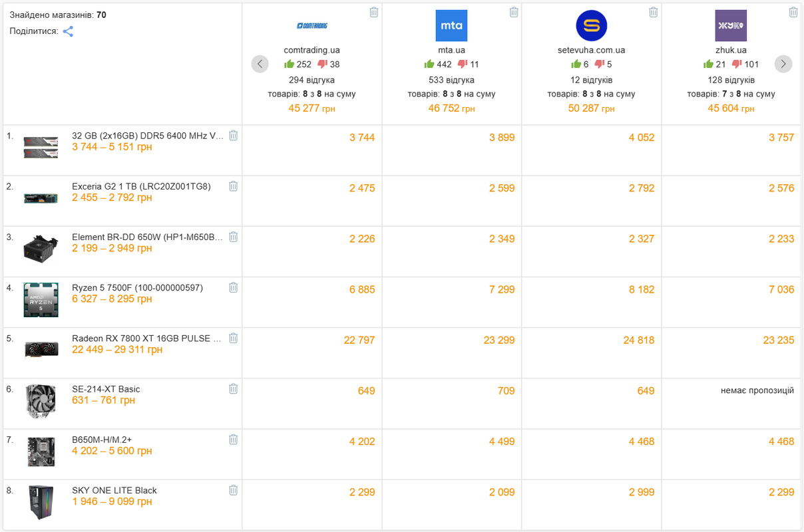Image resolution: width=804 pixels, height=532 pixels.
Task: Open comtrading.ua store logo
Action: coord(311,26)
